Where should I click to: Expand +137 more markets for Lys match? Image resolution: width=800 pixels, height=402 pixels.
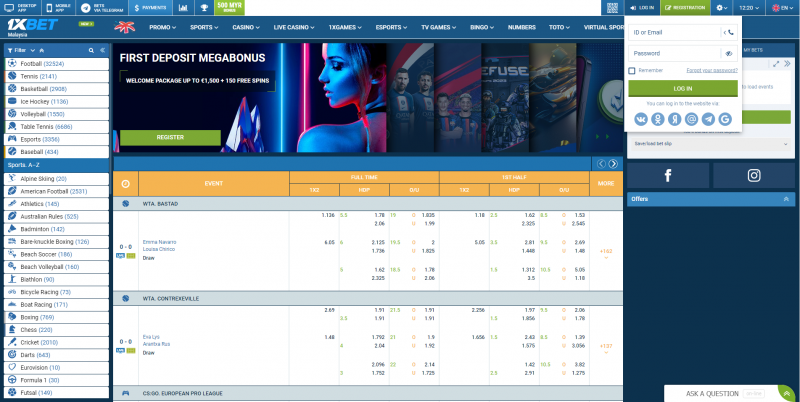pos(606,348)
